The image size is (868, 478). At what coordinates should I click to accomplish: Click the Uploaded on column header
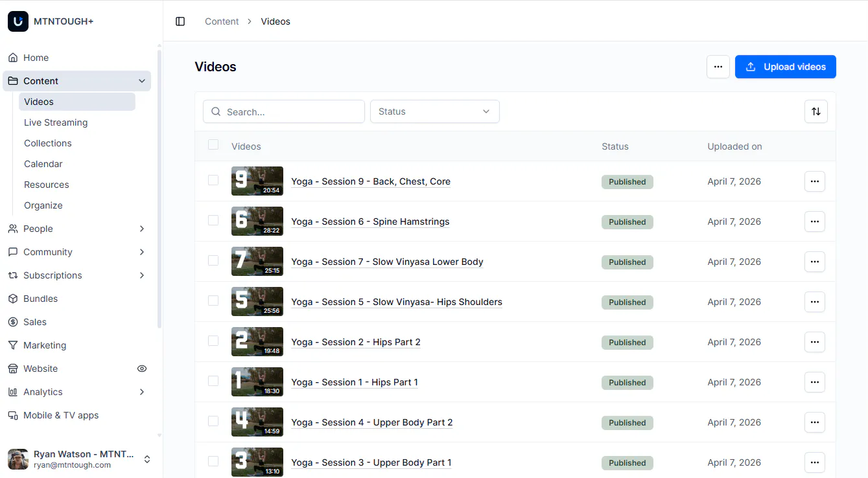pyautogui.click(x=734, y=146)
